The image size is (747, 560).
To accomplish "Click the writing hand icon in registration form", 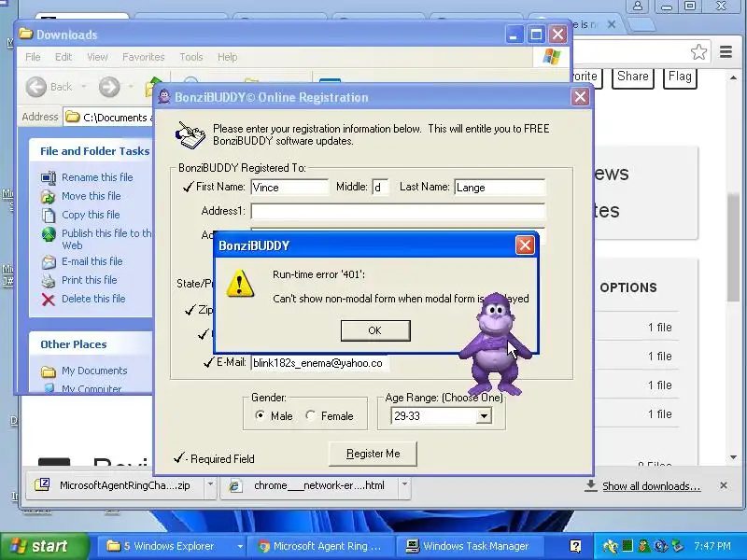I will point(190,135).
